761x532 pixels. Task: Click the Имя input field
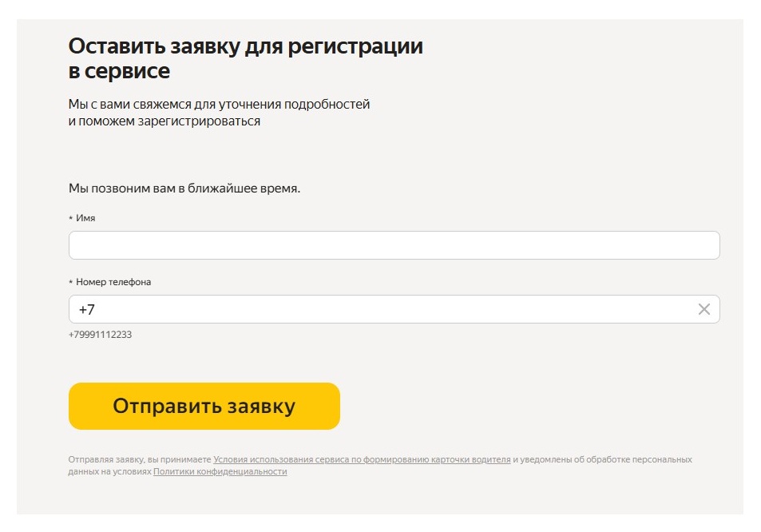[394, 245]
